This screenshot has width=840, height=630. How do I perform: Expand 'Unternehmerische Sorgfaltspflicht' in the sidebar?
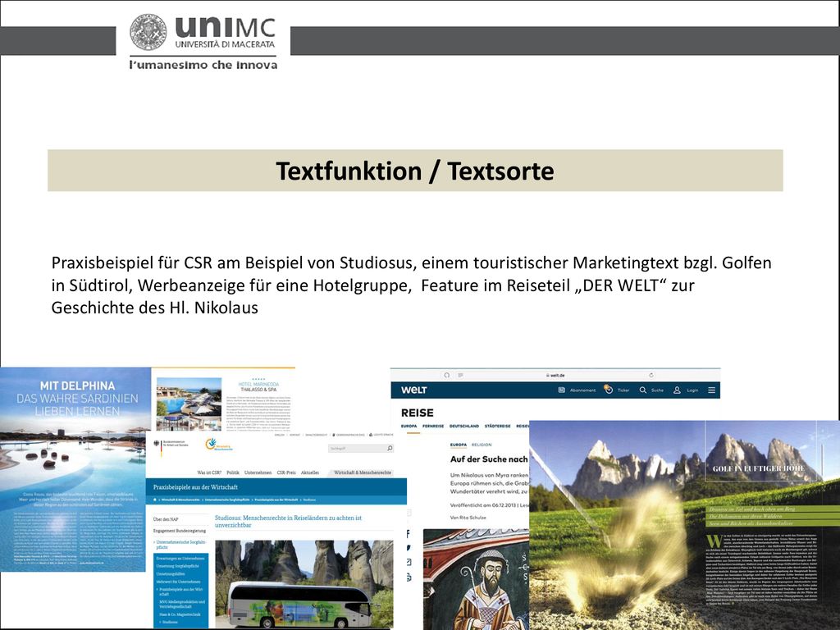[180, 545]
